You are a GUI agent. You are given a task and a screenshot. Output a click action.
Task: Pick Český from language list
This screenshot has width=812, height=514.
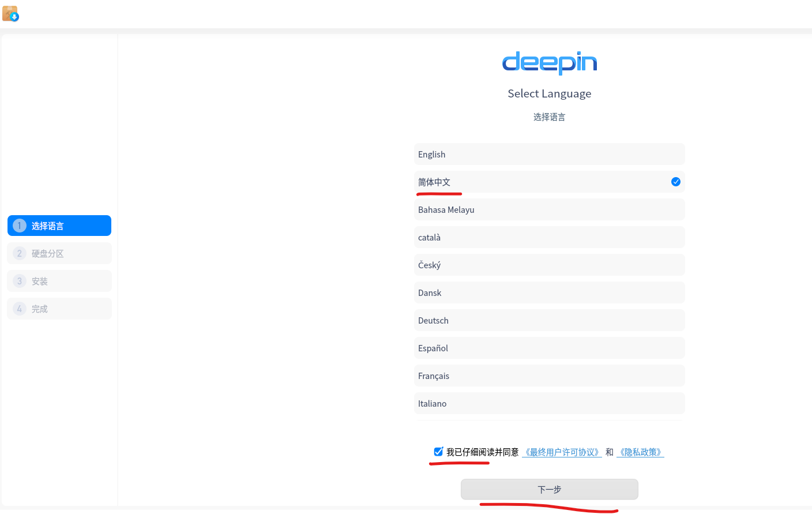pos(549,265)
